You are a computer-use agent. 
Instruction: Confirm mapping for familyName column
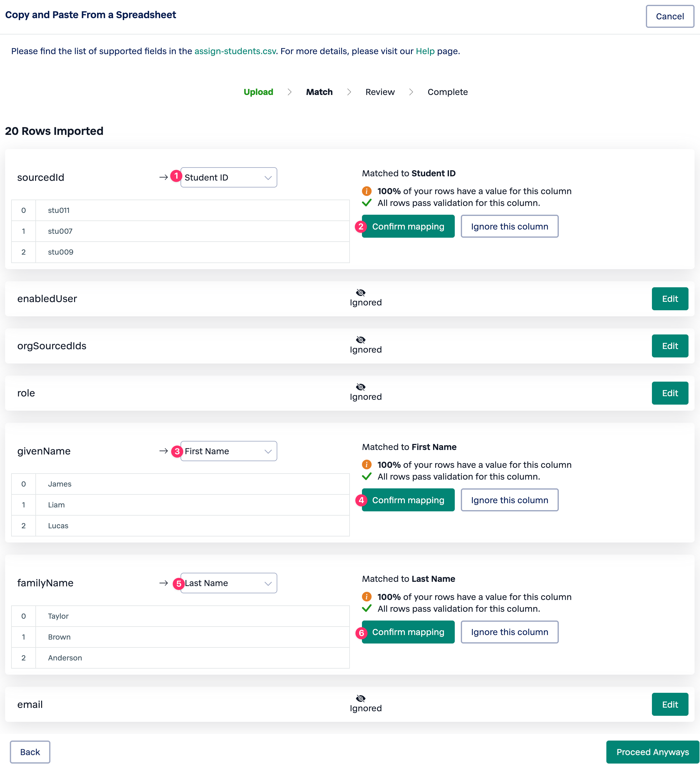coord(408,632)
